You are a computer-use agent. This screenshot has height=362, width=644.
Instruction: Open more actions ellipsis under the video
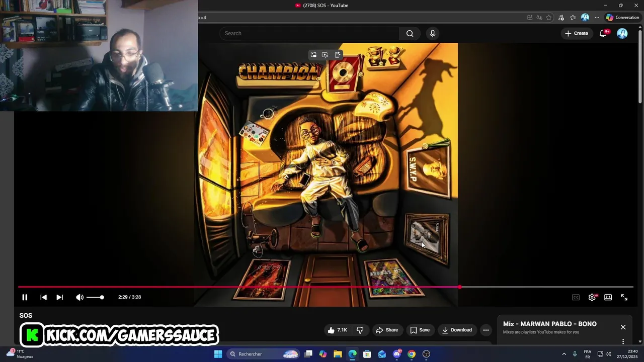(x=486, y=330)
